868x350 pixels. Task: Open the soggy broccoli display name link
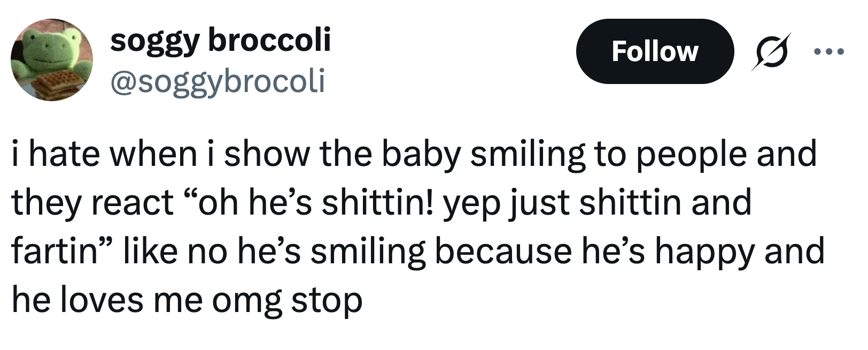[220, 40]
